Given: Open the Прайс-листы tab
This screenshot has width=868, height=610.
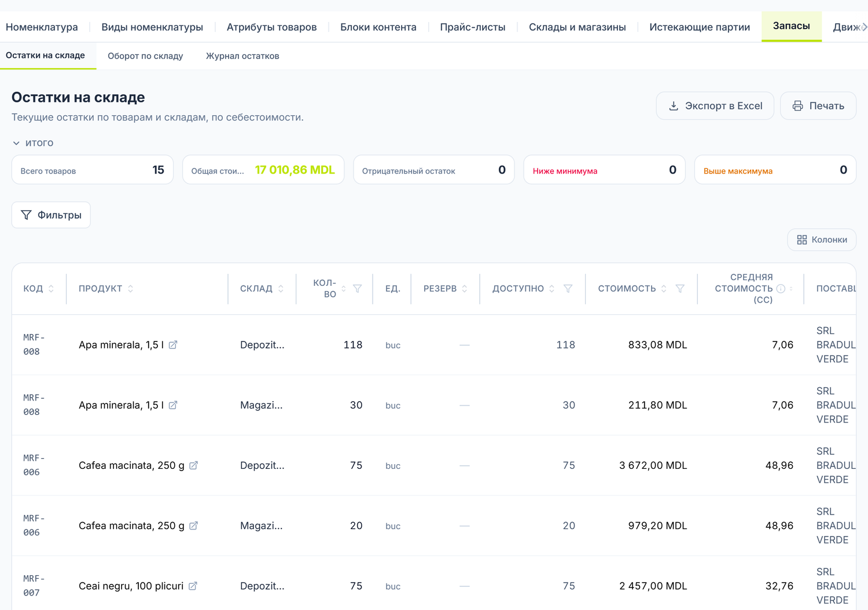Looking at the screenshot, I should [x=472, y=27].
